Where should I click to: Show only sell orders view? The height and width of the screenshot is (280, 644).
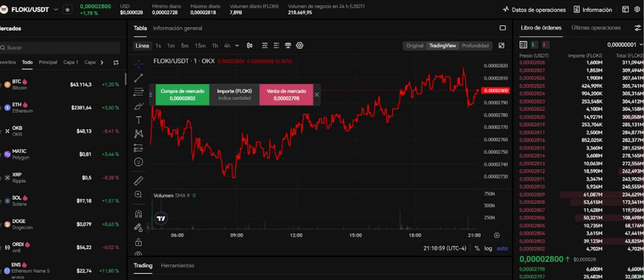click(546, 45)
